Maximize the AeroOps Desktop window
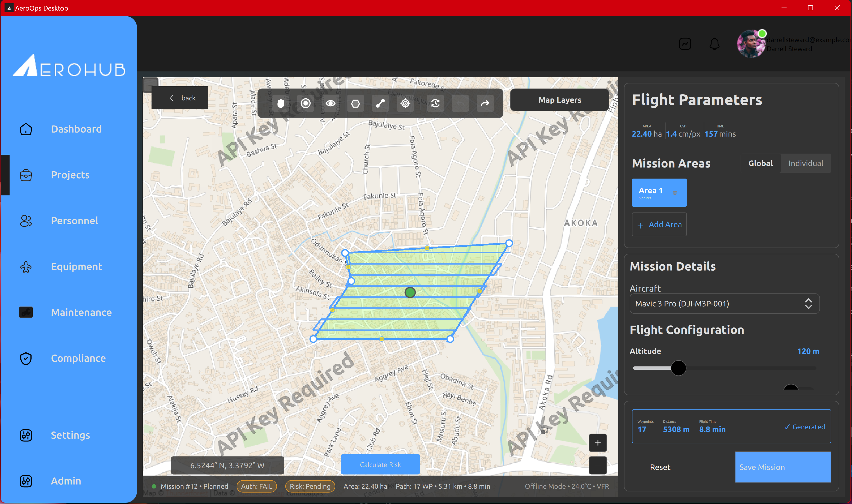This screenshot has height=504, width=852. (810, 8)
